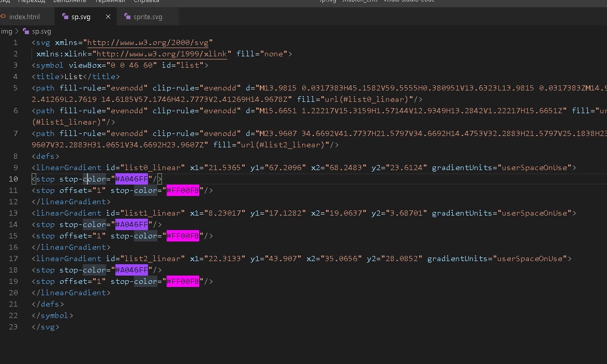
Task: Click the List title text on line 4
Action: click(73, 77)
